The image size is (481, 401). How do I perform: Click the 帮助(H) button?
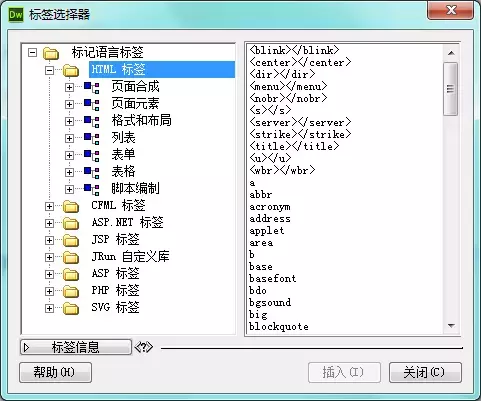(55, 372)
